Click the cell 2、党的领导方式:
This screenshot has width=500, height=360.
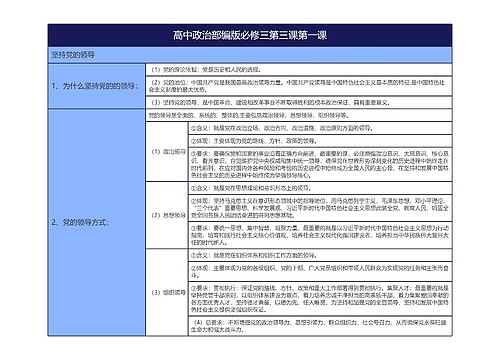tap(97, 222)
